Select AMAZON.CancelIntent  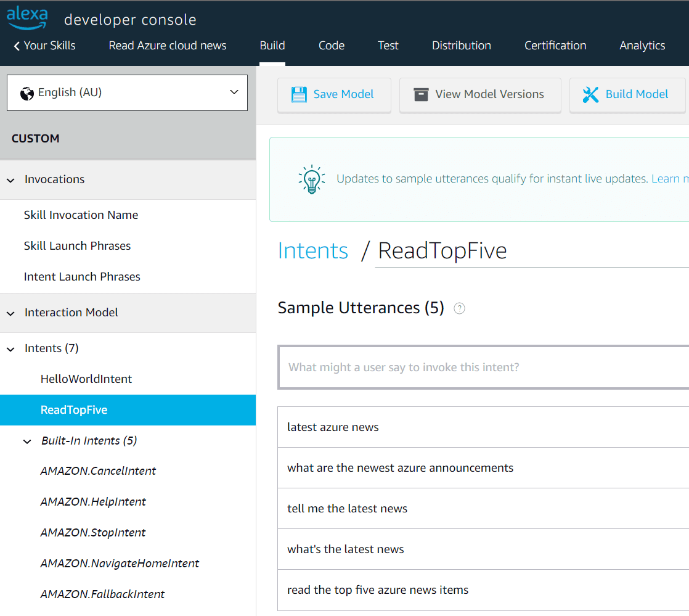(98, 471)
